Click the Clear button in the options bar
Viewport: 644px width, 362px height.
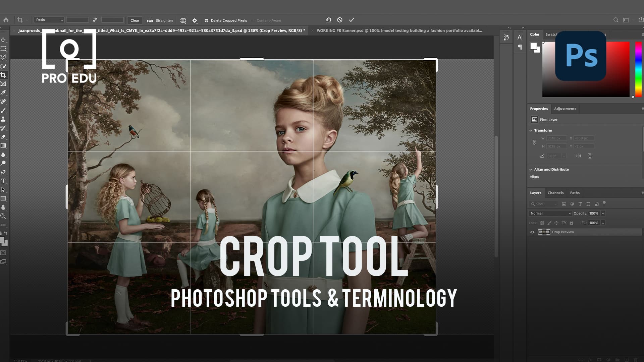coord(135,20)
